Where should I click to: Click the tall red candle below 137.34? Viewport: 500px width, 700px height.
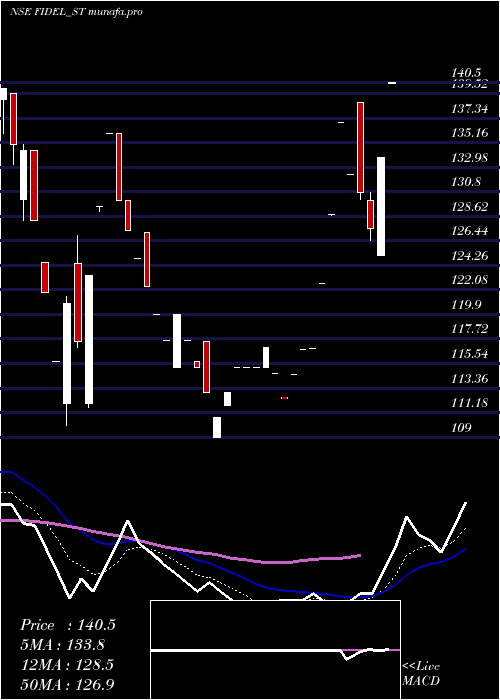coord(360,147)
